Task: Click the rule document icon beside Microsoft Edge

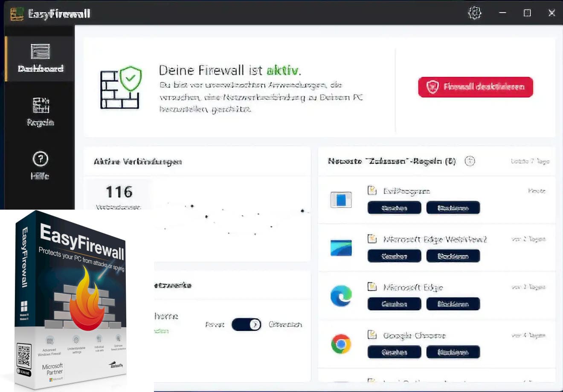Action: point(372,287)
